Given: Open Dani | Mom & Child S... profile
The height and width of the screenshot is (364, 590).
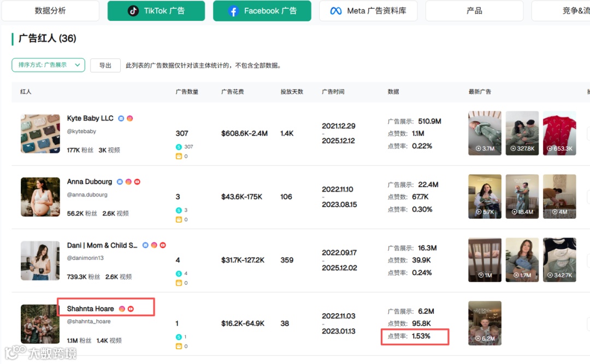Looking at the screenshot, I should (x=102, y=245).
